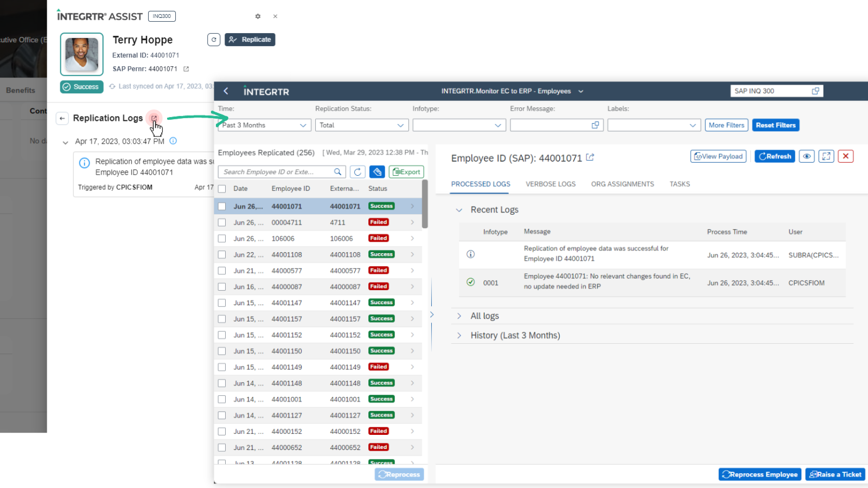This screenshot has height=488, width=868.
Task: Check the row for employee 44000577
Action: 222,271
